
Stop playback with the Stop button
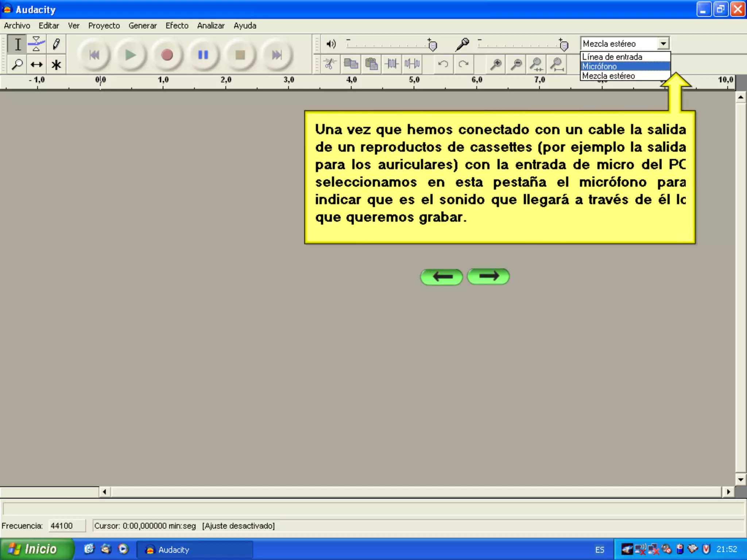click(240, 55)
